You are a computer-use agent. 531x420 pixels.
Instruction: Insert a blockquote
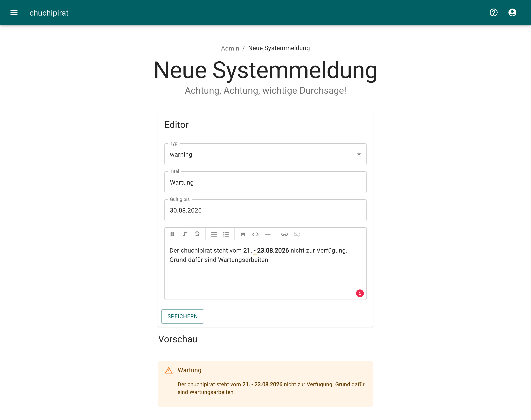[243, 234]
